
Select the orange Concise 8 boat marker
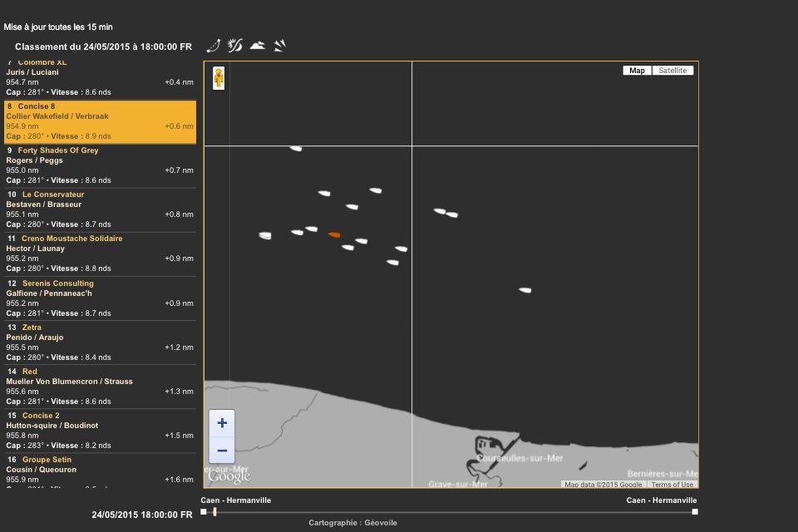pyautogui.click(x=335, y=234)
